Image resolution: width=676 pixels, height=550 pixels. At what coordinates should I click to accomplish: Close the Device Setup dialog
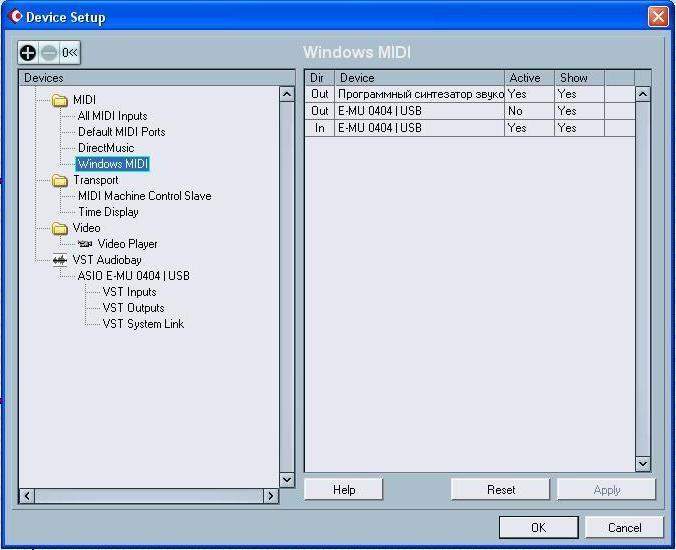[x=658, y=17]
